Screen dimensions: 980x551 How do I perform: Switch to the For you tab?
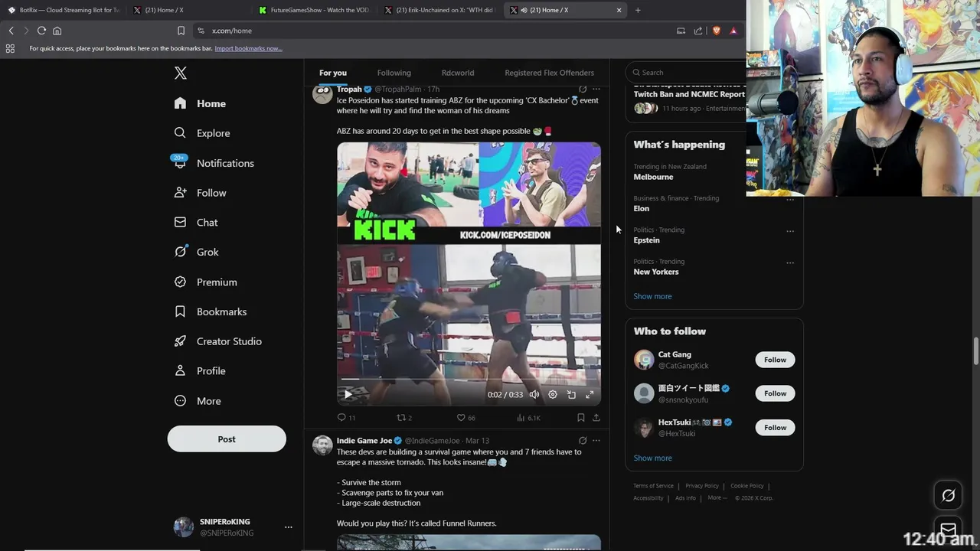point(333,73)
